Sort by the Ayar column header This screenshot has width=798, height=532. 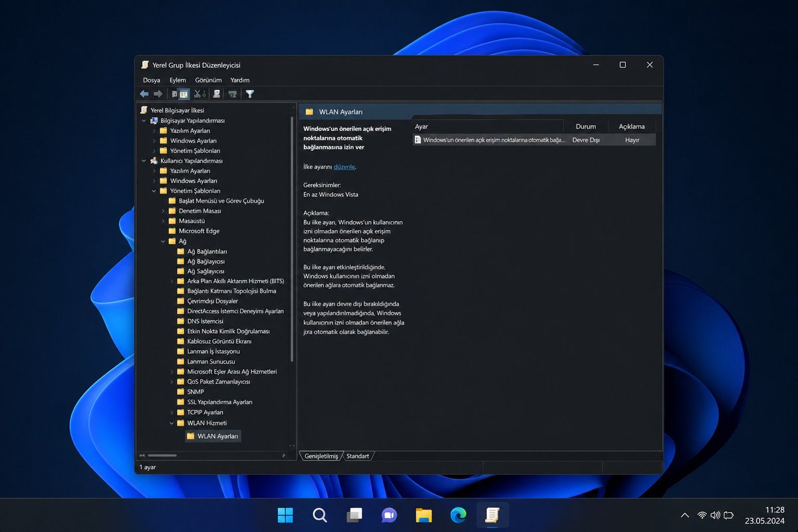(487, 126)
